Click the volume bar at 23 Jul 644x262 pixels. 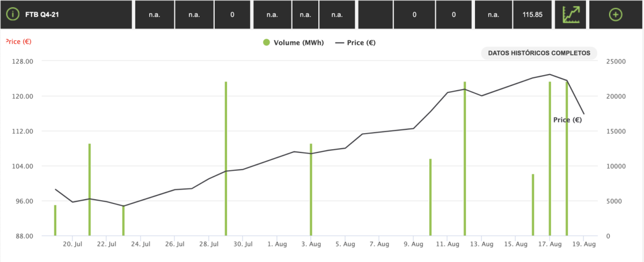click(123, 221)
